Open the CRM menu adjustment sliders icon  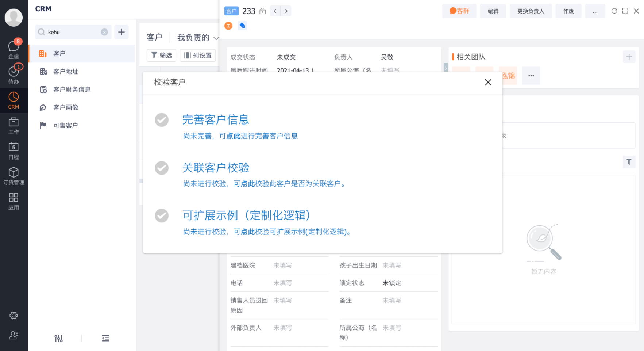tap(58, 339)
